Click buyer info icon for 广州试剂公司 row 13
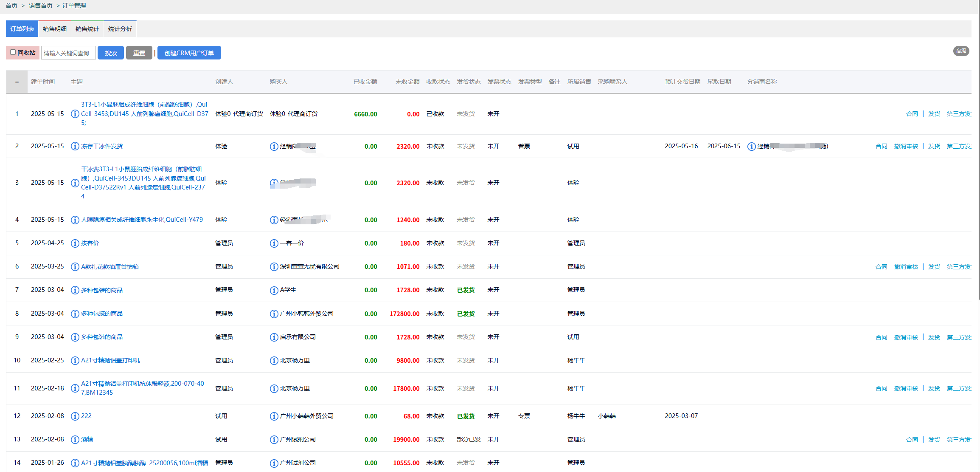The image size is (980, 472). tap(274, 439)
